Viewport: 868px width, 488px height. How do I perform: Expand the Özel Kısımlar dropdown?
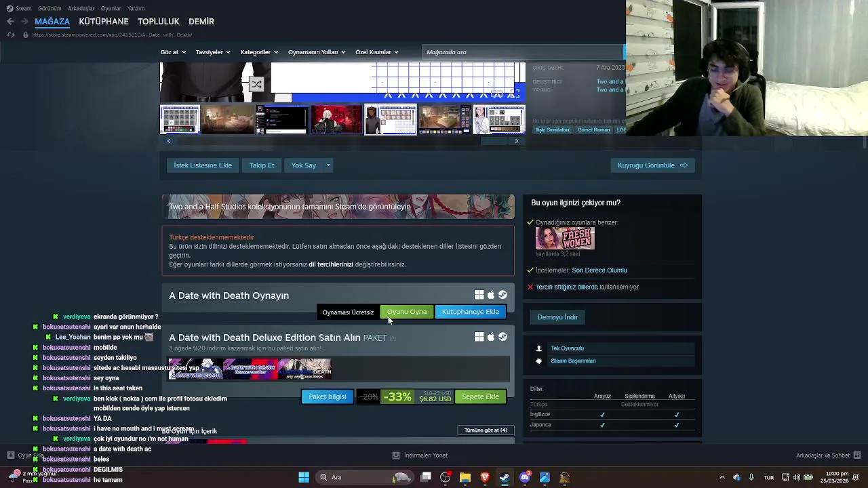click(377, 52)
